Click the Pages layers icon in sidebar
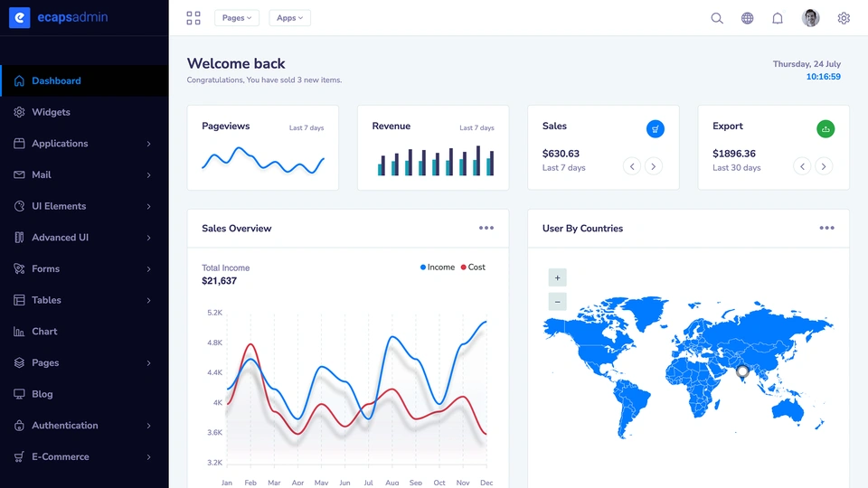Image resolution: width=868 pixels, height=488 pixels. coord(19,363)
